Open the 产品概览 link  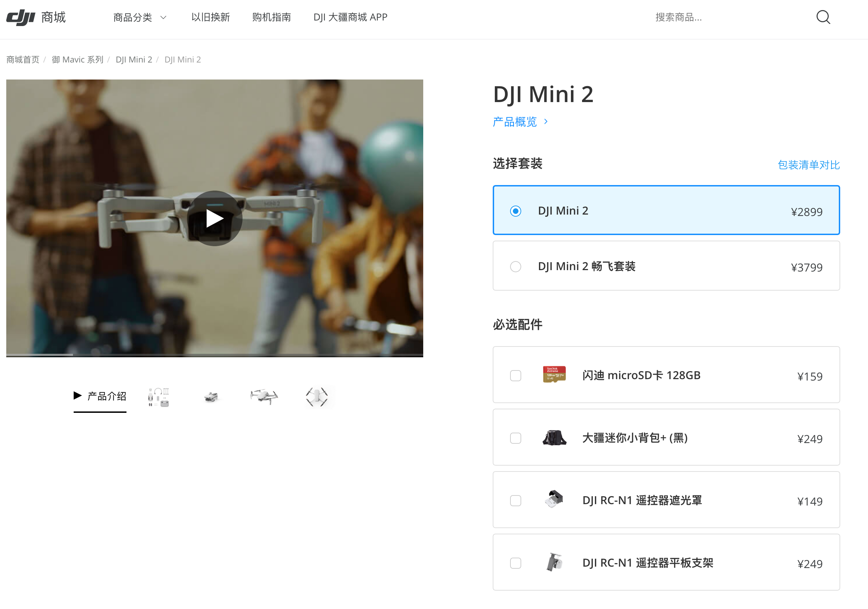[515, 122]
